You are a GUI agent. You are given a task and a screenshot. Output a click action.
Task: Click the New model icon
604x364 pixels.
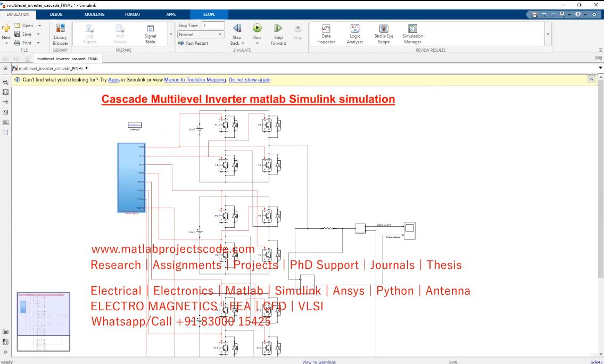6,29
